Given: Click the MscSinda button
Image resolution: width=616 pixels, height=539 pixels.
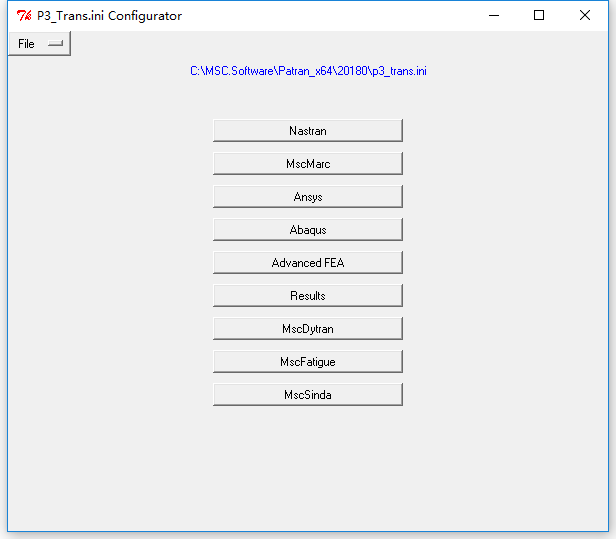Looking at the screenshot, I should click(308, 394).
